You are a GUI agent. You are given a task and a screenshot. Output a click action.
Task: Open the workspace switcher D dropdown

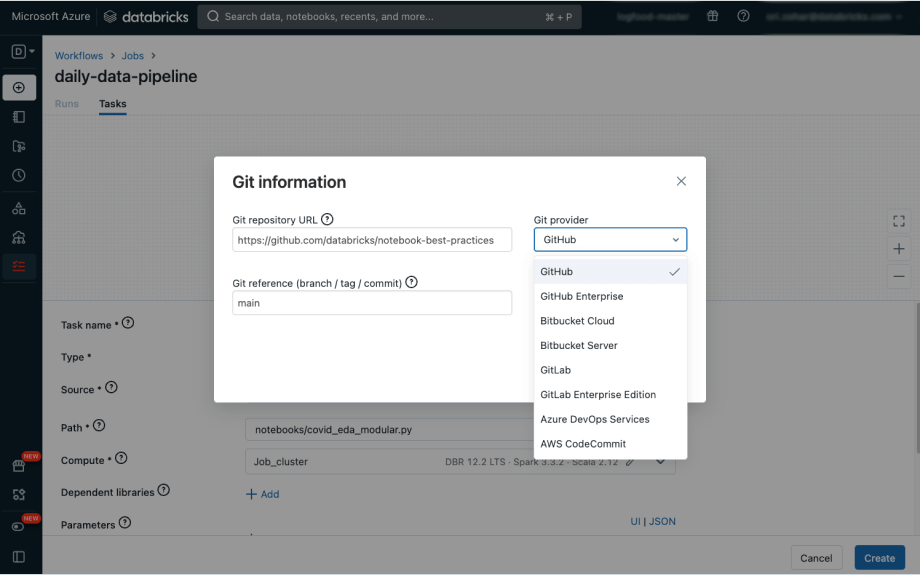point(23,51)
